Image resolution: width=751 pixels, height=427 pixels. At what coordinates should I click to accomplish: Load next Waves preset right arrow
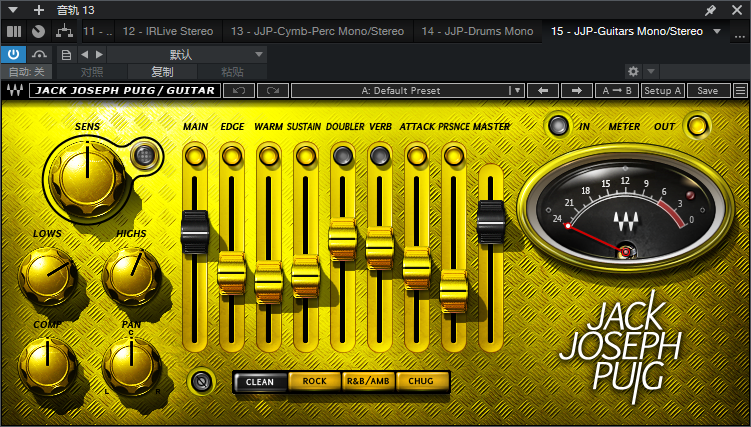click(x=577, y=90)
